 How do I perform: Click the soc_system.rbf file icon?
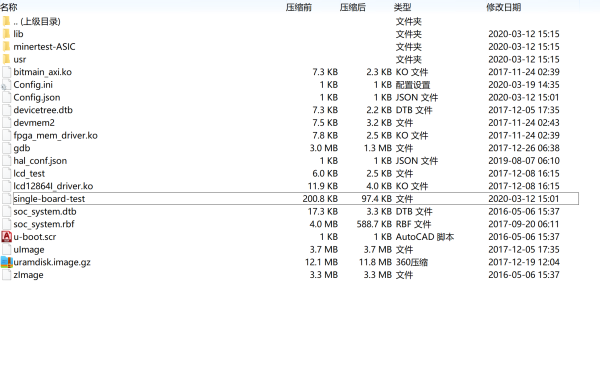pos(6,224)
